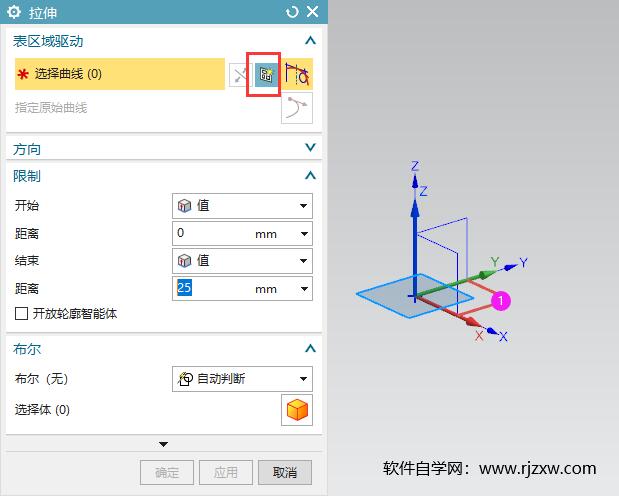619x496 pixels.
Task: Click the 取消 button
Action: (285, 472)
